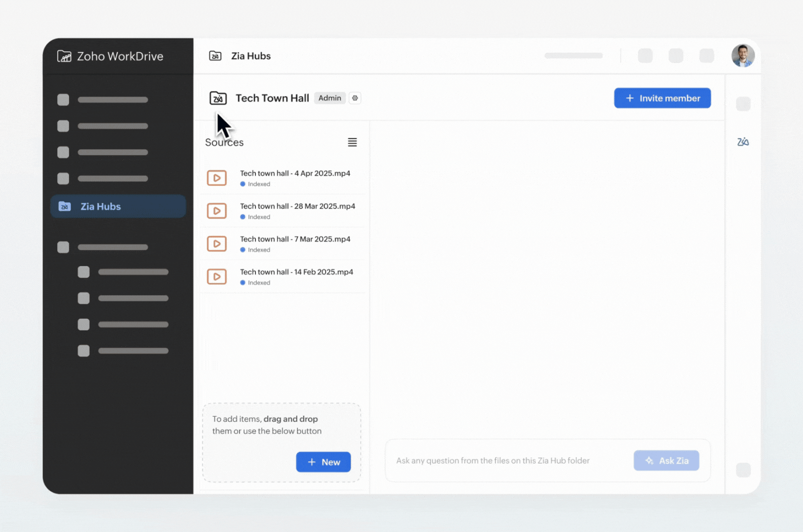Play icon for 4 Apr 2025 town hall video

(x=217, y=178)
